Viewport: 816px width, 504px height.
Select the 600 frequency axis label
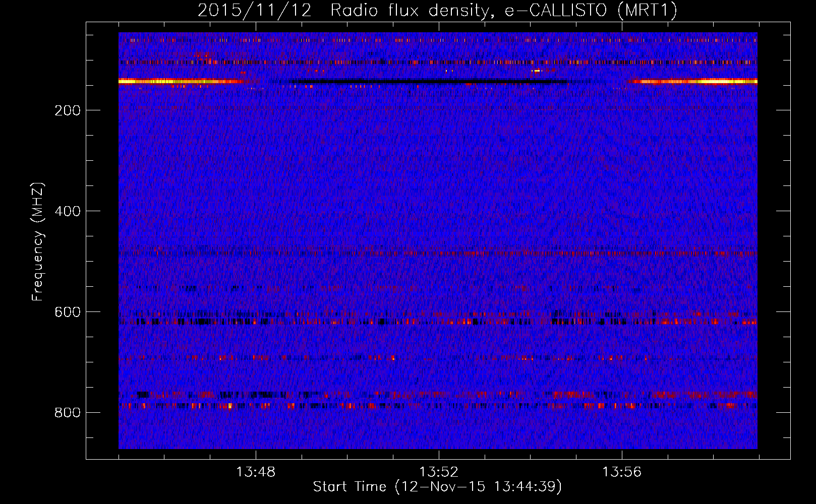[x=68, y=312]
